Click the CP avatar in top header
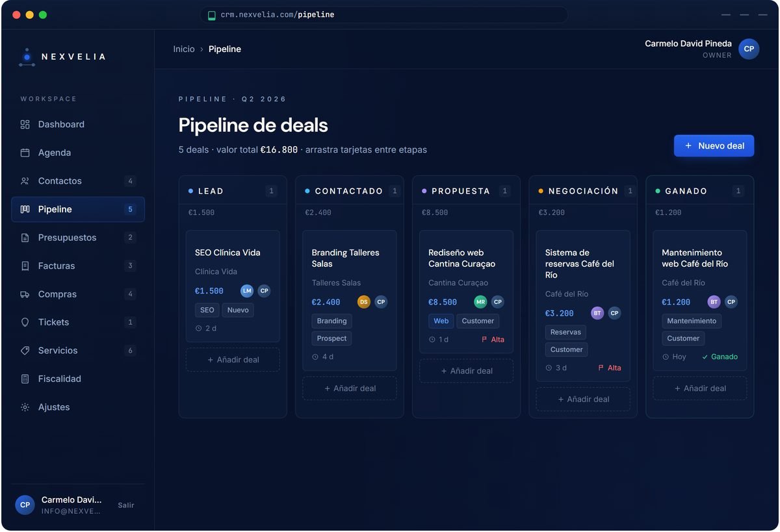 pos(749,49)
